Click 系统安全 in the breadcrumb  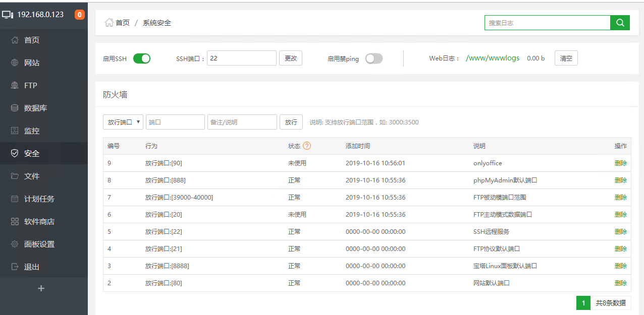[x=158, y=23]
